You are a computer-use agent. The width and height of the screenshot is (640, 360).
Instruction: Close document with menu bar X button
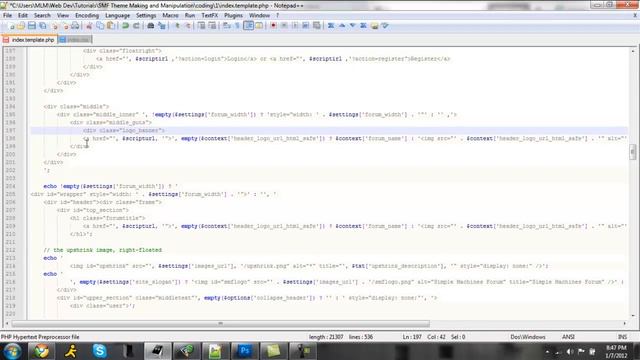tap(635, 16)
